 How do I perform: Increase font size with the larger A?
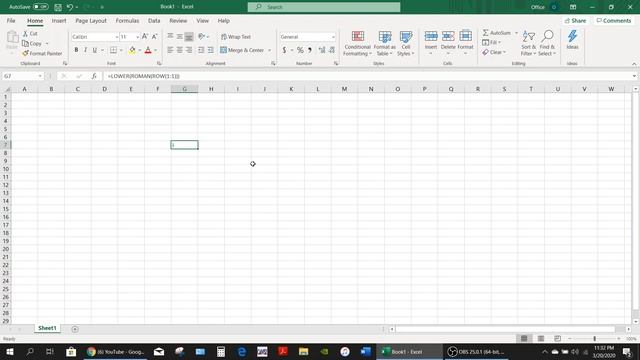click(145, 37)
